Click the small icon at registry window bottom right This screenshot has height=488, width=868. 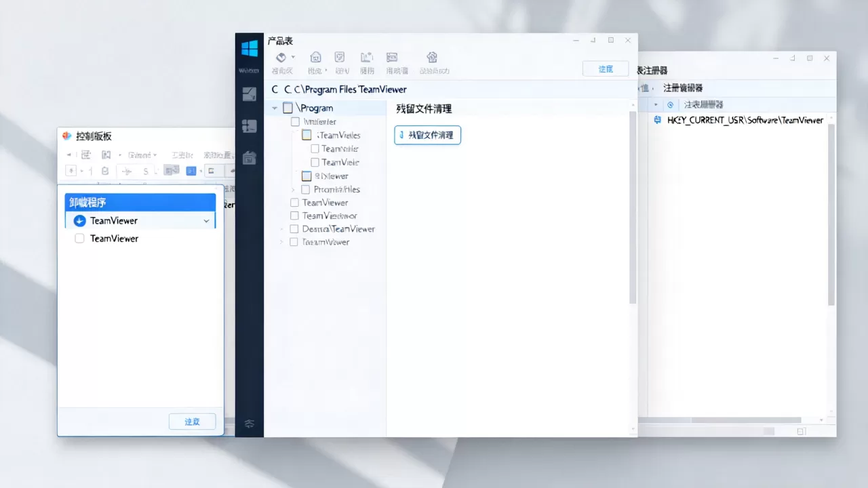801,431
